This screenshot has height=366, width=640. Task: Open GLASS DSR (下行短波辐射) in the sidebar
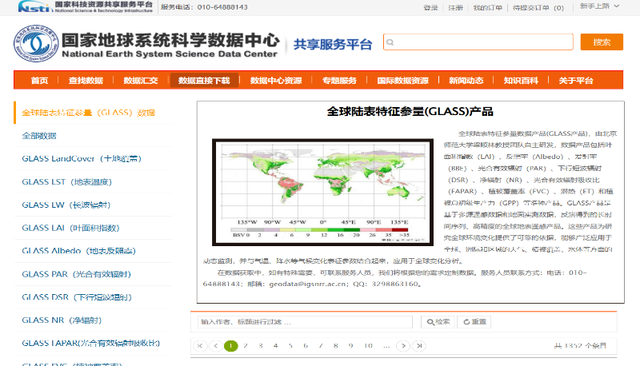point(77,297)
